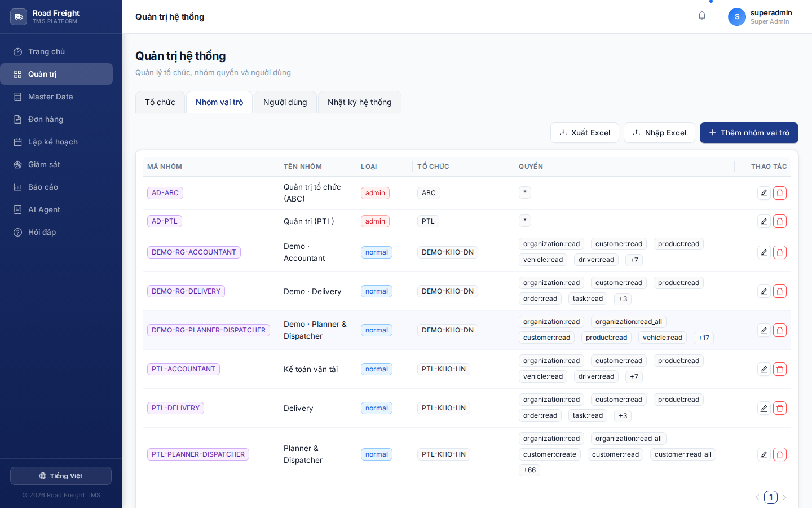Click the Xuất Excel button
812x508 pixels.
tap(585, 133)
